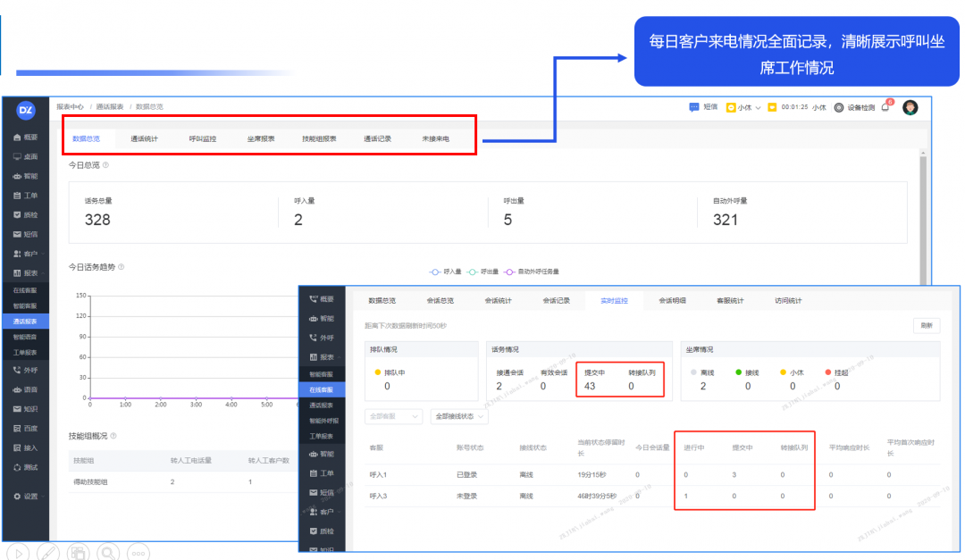965x560 pixels.
Task: Toggle the 呼入量 series in chart legend
Action: (447, 272)
